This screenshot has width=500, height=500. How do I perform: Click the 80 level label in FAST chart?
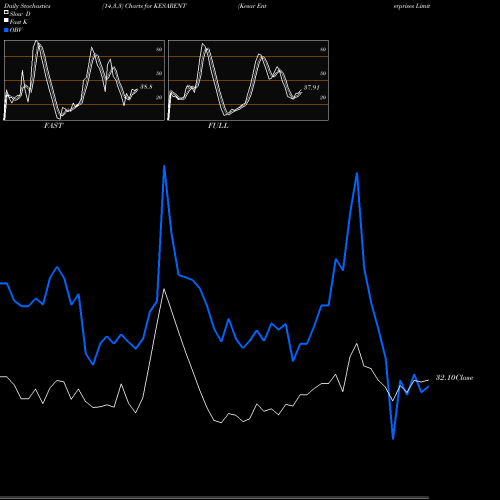(159, 49)
